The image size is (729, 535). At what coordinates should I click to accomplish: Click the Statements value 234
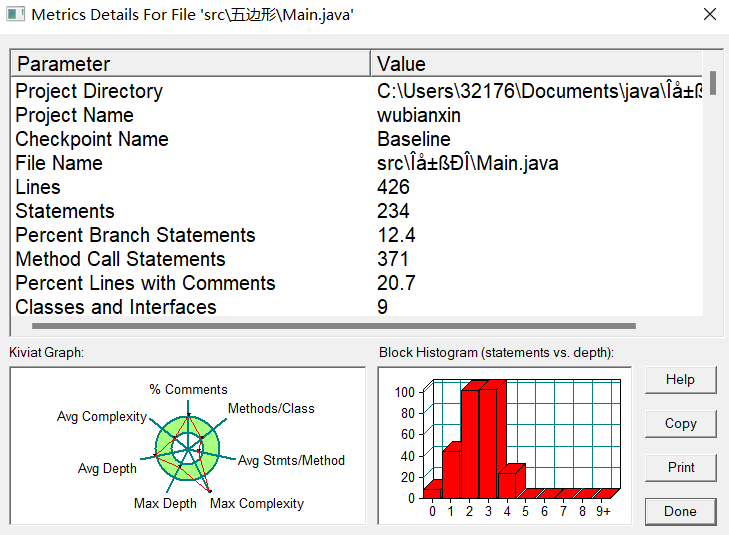393,211
